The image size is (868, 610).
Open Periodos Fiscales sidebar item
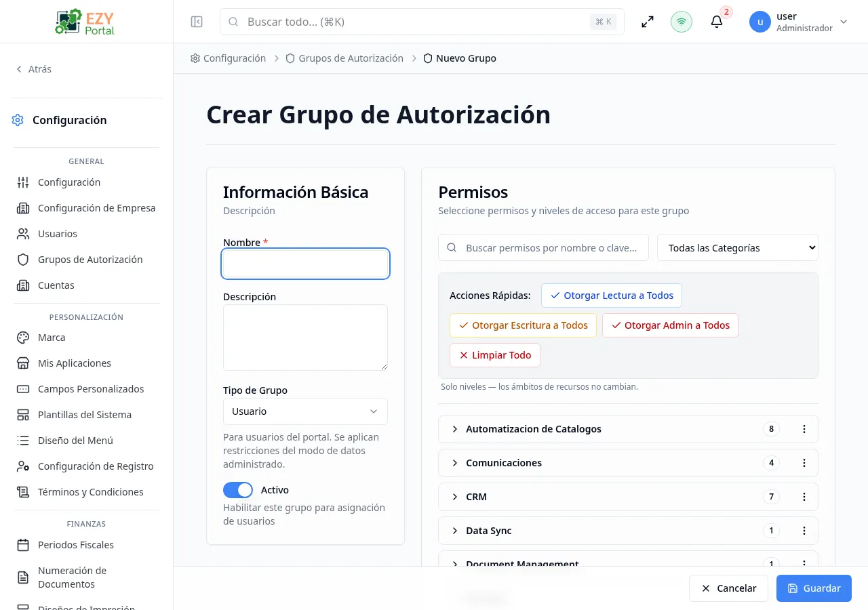click(87, 545)
